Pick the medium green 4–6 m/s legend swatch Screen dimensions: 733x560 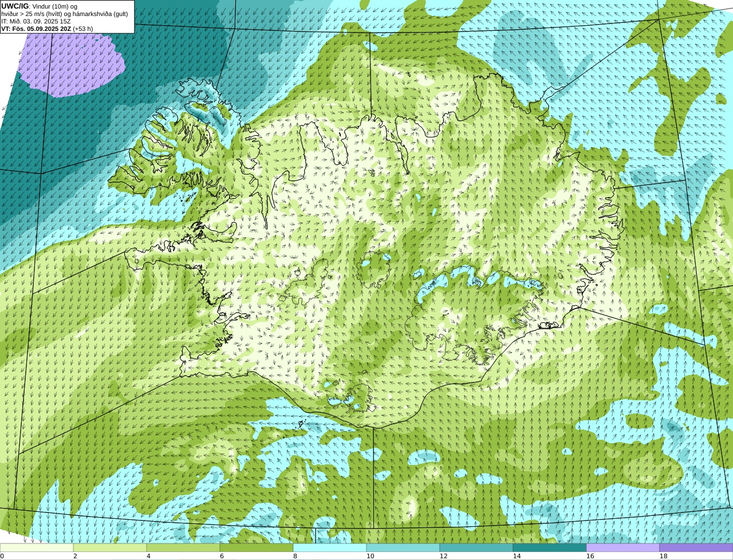[x=183, y=547]
